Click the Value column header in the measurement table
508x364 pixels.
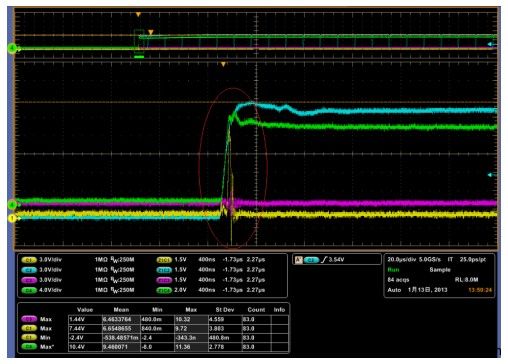tap(85, 310)
